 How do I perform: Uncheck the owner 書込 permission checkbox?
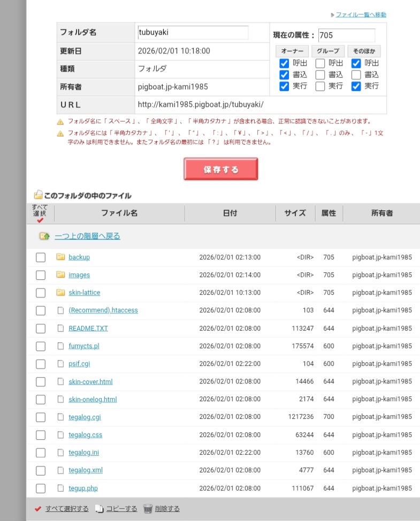(284, 75)
